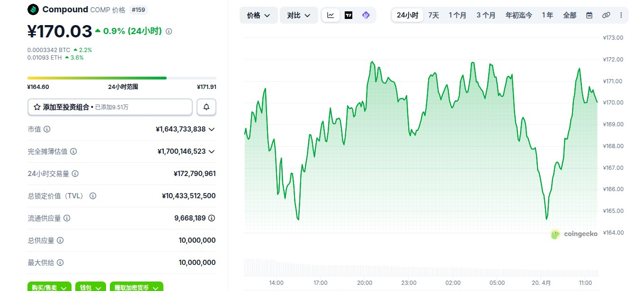Open the calendar date range picker

589,15
